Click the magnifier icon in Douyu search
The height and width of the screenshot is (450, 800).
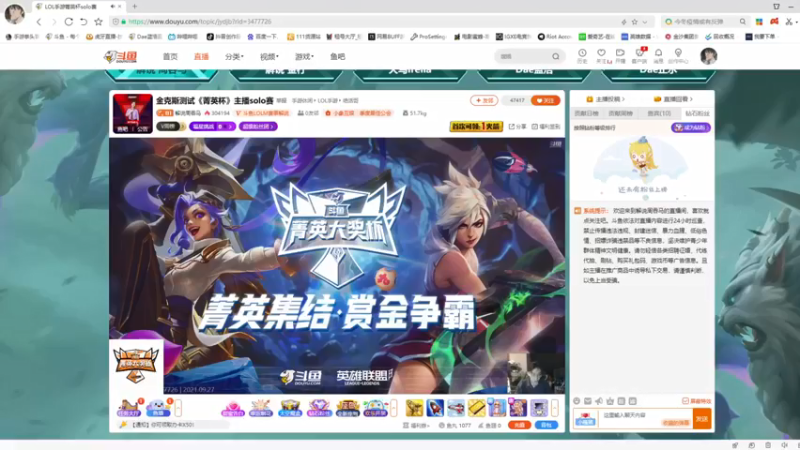click(556, 57)
